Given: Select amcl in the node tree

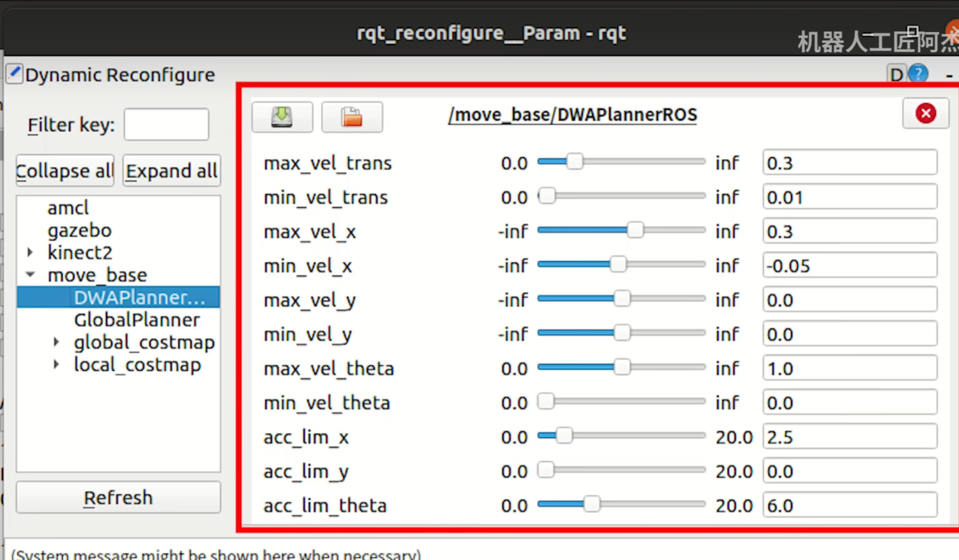Looking at the screenshot, I should tap(68, 208).
